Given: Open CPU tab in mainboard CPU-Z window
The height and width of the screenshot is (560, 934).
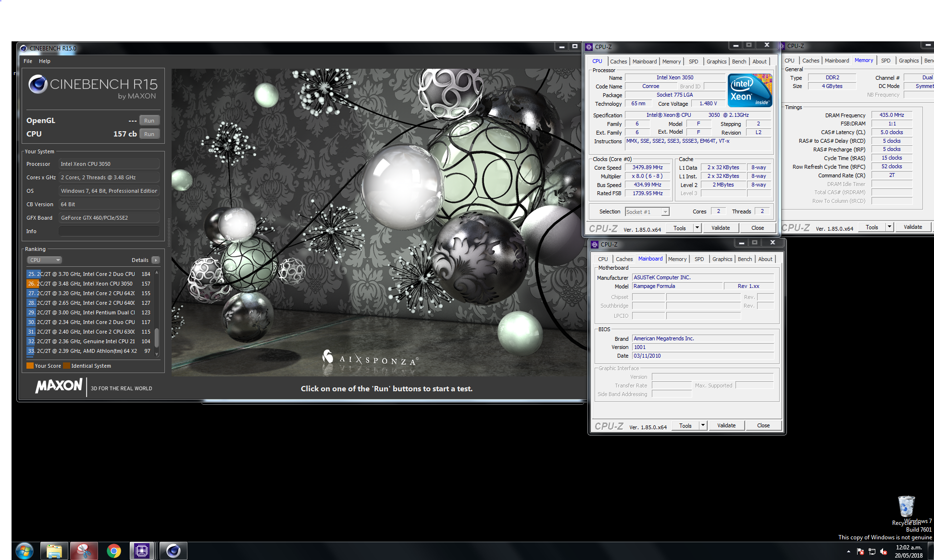Looking at the screenshot, I should pyautogui.click(x=603, y=259).
